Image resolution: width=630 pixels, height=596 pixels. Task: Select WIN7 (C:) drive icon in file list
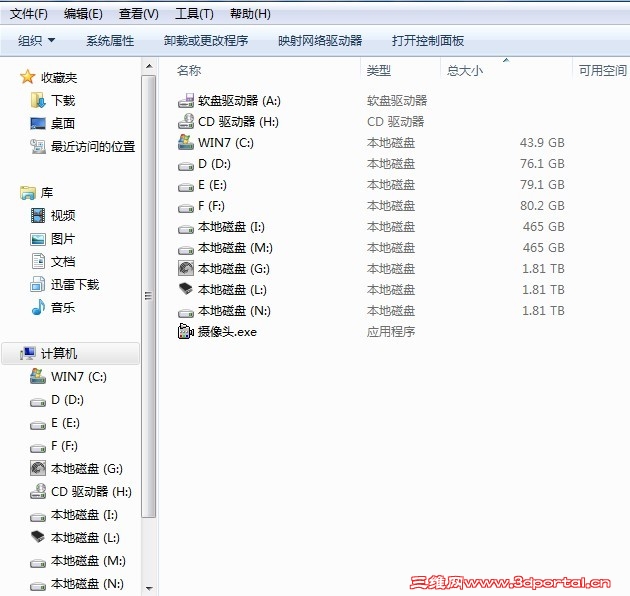click(x=186, y=142)
